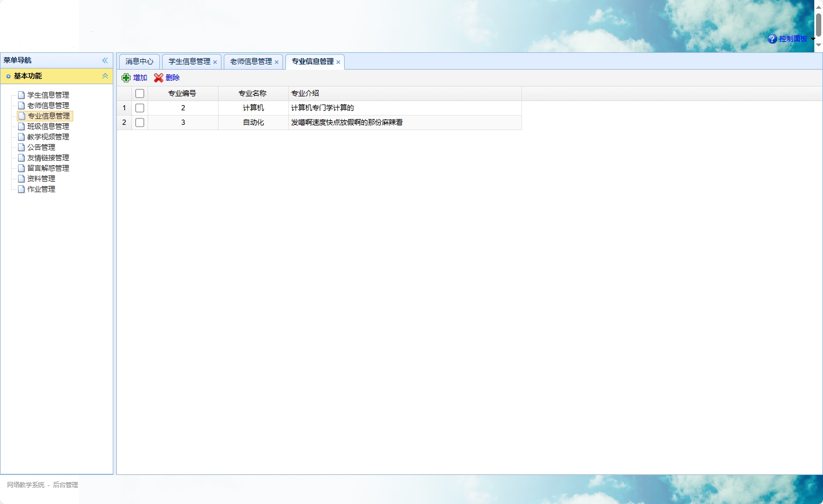Click the 发喵啊速度快点放假啊的那份麻辣看 description cell
The height and width of the screenshot is (504, 823).
coord(405,123)
